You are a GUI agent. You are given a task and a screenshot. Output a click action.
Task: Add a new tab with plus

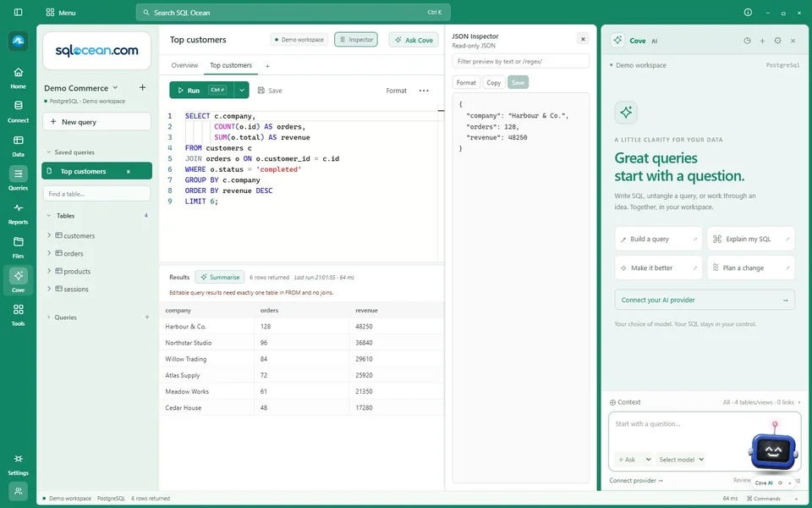(x=268, y=66)
